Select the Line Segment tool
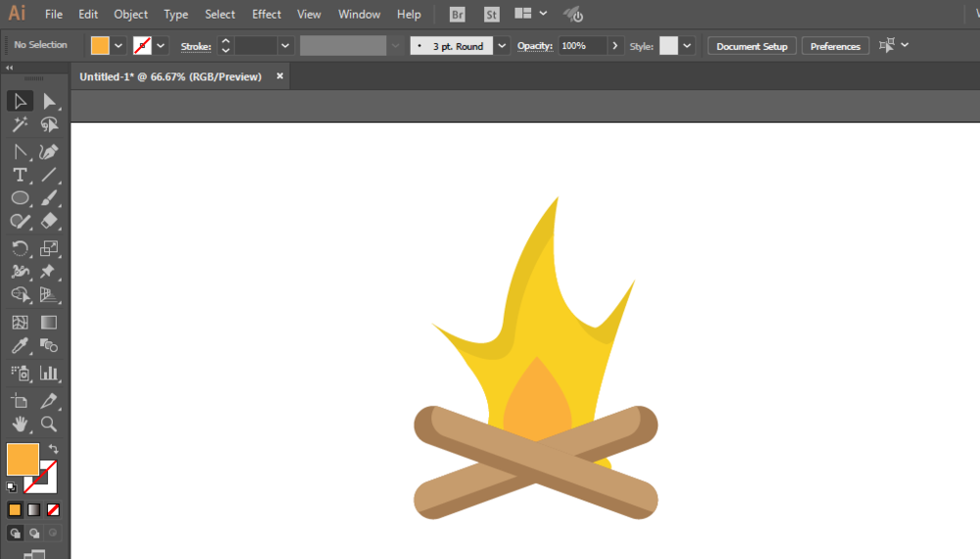 pos(49,176)
